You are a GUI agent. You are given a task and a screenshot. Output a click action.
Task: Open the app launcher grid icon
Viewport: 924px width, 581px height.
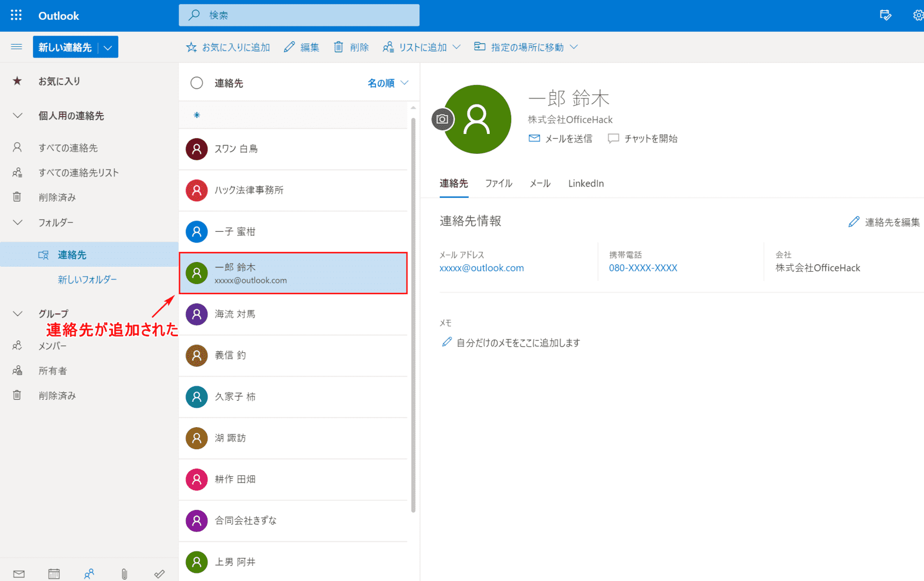pos(16,15)
